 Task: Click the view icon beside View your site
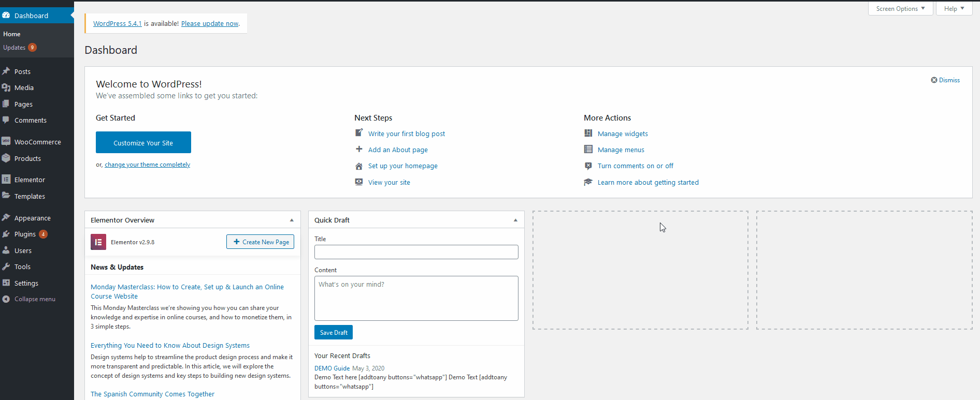point(359,182)
